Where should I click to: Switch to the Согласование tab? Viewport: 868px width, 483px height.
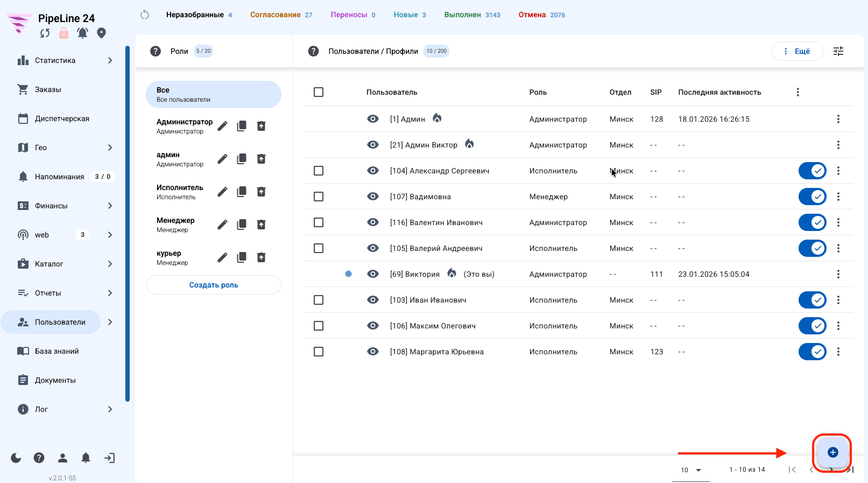281,15
